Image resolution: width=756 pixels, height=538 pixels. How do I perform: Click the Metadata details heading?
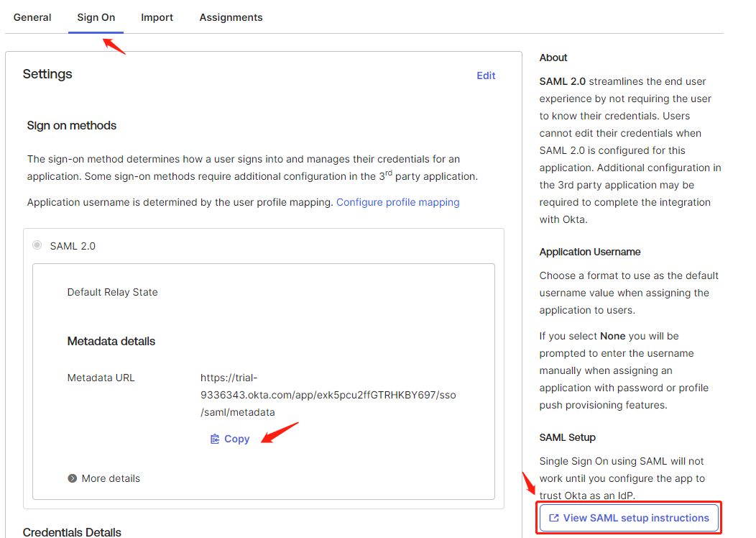pos(111,341)
